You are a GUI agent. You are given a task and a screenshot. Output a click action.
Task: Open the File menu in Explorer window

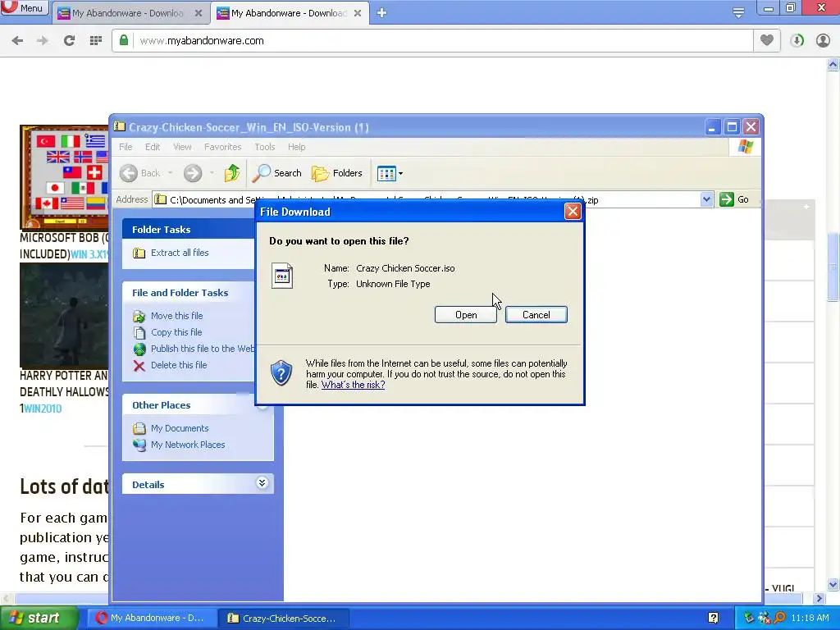[x=126, y=147]
